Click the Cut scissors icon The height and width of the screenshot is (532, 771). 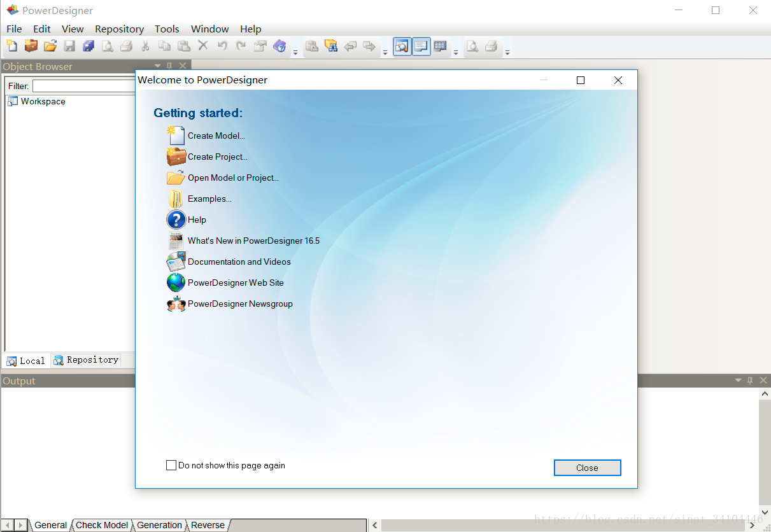[146, 46]
